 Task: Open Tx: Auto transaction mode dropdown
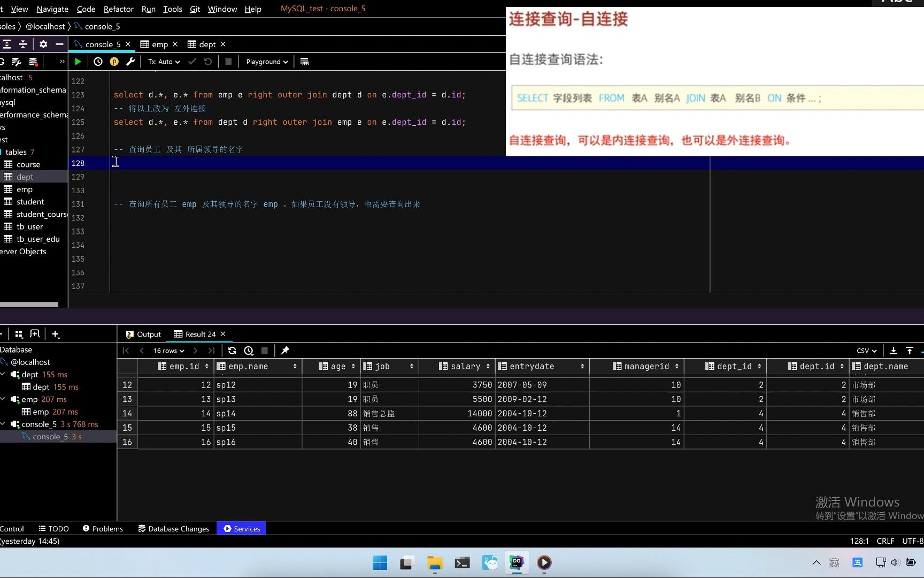click(x=164, y=62)
